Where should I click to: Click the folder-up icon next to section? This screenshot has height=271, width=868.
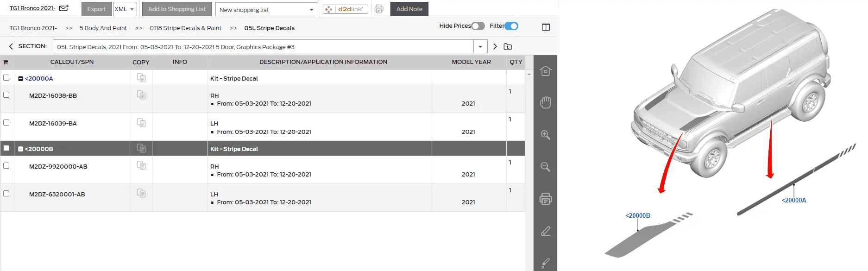click(508, 46)
